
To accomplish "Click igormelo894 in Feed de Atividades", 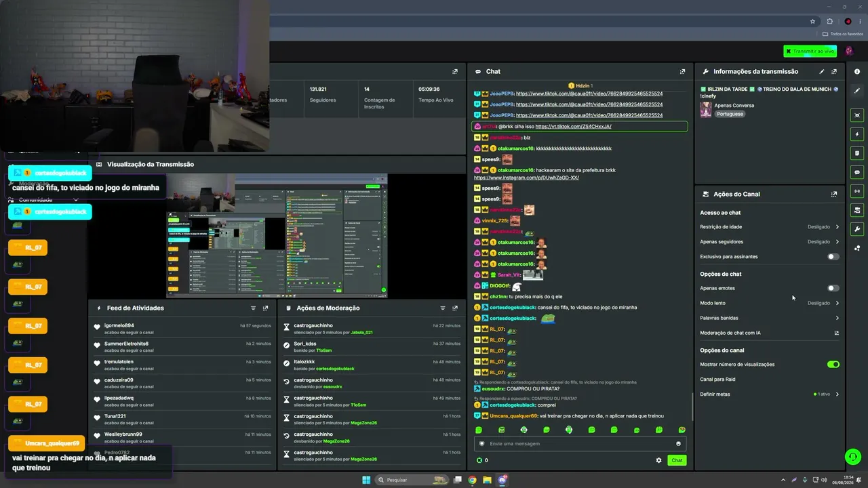I will [x=119, y=325].
